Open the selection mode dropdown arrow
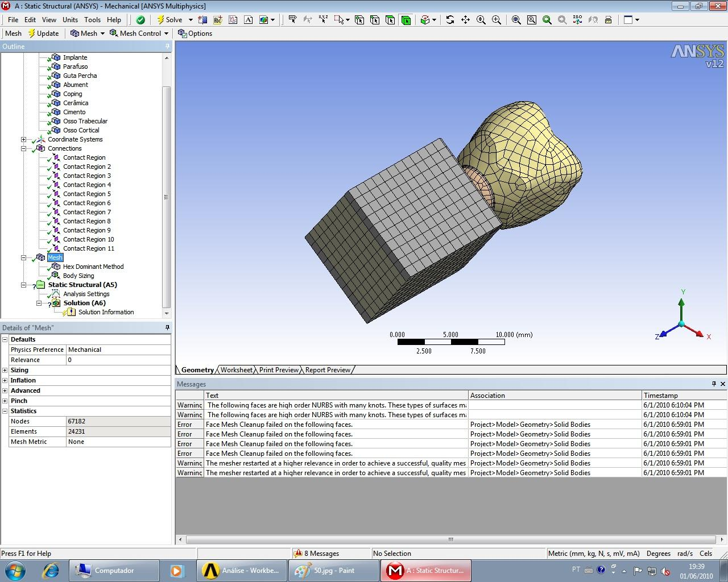The height and width of the screenshot is (582, 728). click(x=348, y=20)
